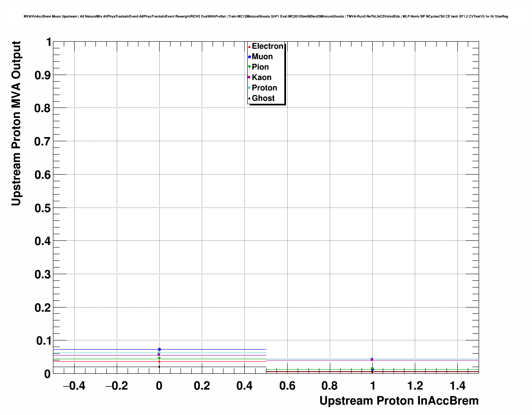Click the black Ghost legend marker
Viewport: 532px width, 415px height.
(x=249, y=98)
